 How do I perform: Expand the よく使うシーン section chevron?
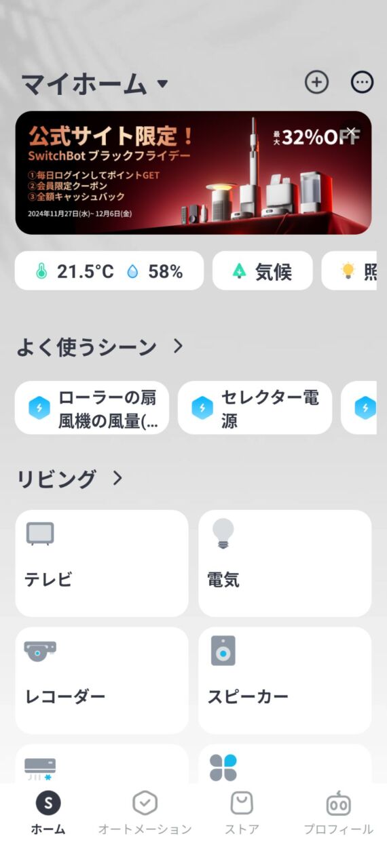178,347
